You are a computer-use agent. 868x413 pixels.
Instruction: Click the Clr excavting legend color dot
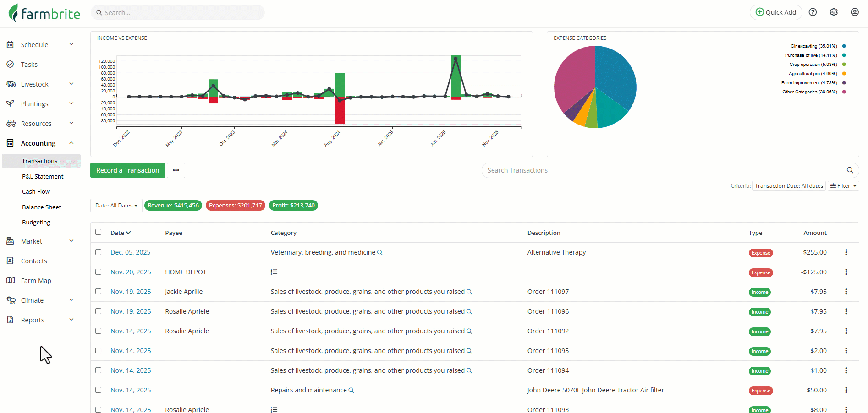pos(844,46)
